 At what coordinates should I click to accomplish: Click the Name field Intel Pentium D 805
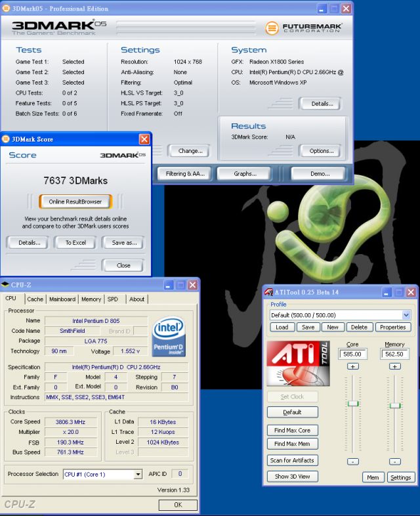[x=96, y=321]
